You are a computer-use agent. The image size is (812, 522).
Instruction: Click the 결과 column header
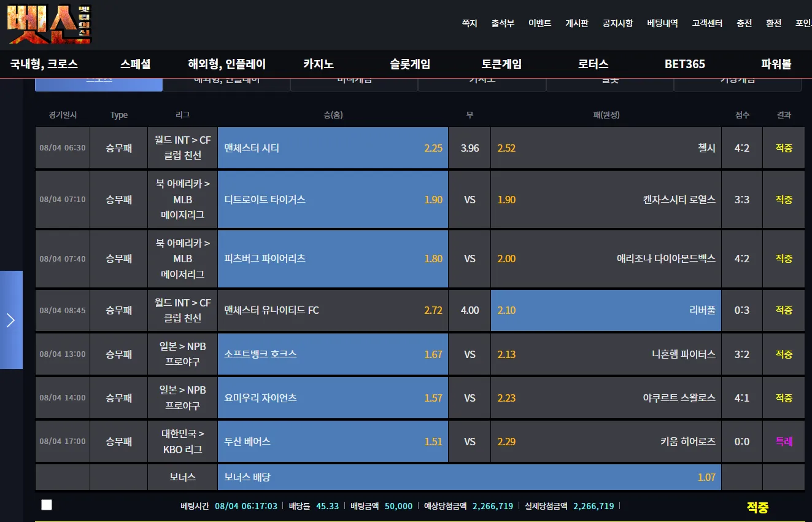pyautogui.click(x=784, y=115)
